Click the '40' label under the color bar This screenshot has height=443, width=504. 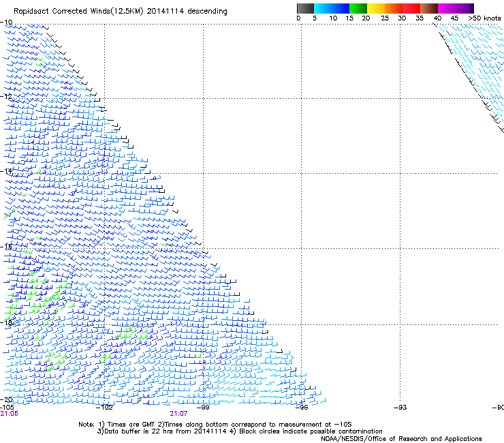[x=437, y=18]
